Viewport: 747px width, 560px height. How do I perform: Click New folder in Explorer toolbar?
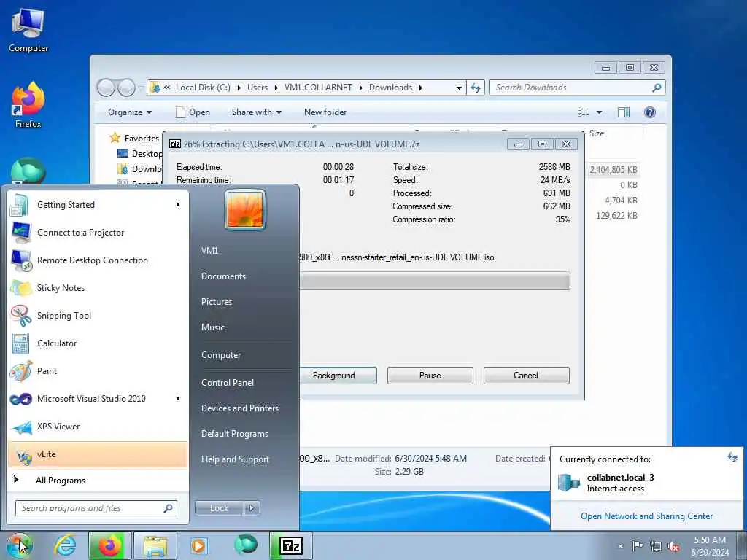tap(325, 112)
